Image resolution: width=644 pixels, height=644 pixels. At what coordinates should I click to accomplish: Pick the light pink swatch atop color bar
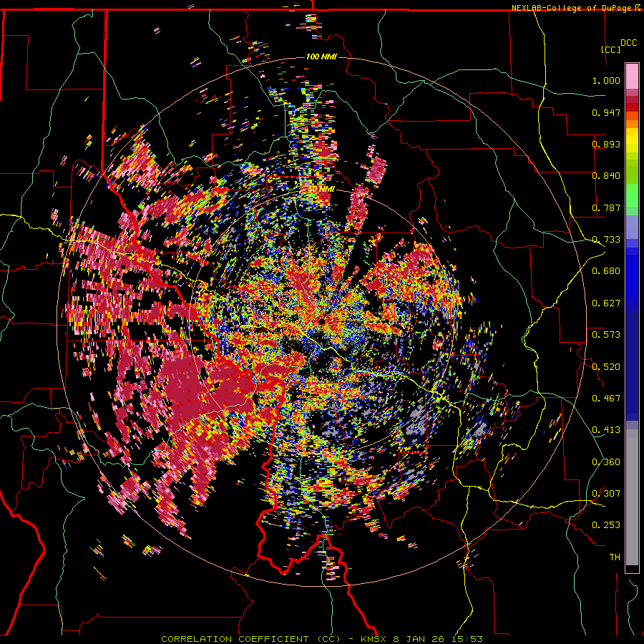coord(632,76)
